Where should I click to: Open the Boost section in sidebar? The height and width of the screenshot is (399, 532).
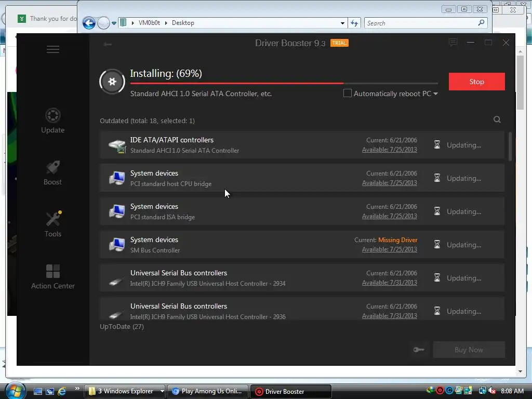click(52, 172)
